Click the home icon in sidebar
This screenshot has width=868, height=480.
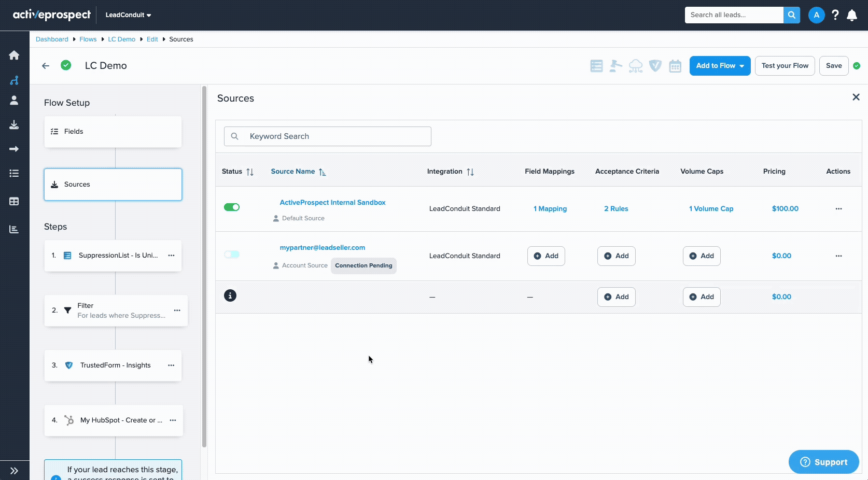14,55
